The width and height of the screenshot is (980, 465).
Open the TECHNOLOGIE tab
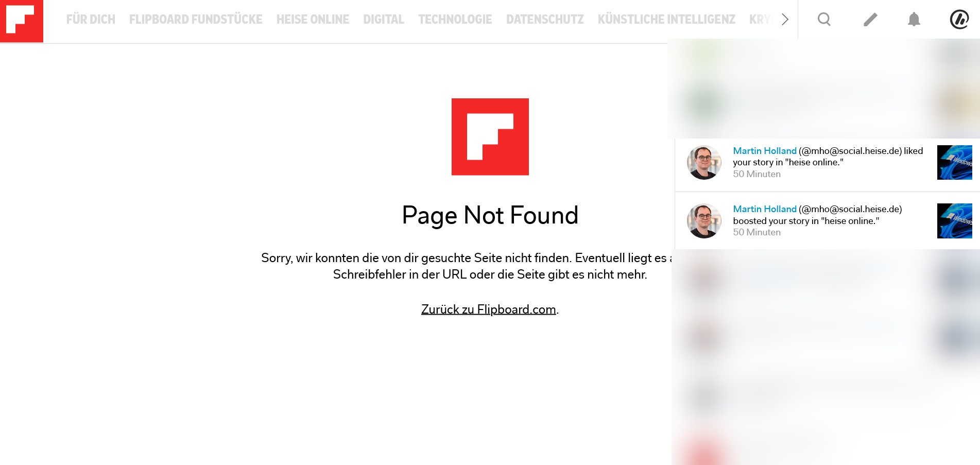[x=455, y=20]
